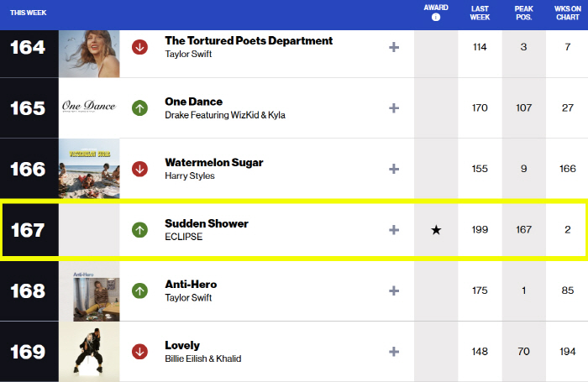This screenshot has width=588, height=382.
Task: Open the Watermelon Sugar song title
Action: [214, 162]
